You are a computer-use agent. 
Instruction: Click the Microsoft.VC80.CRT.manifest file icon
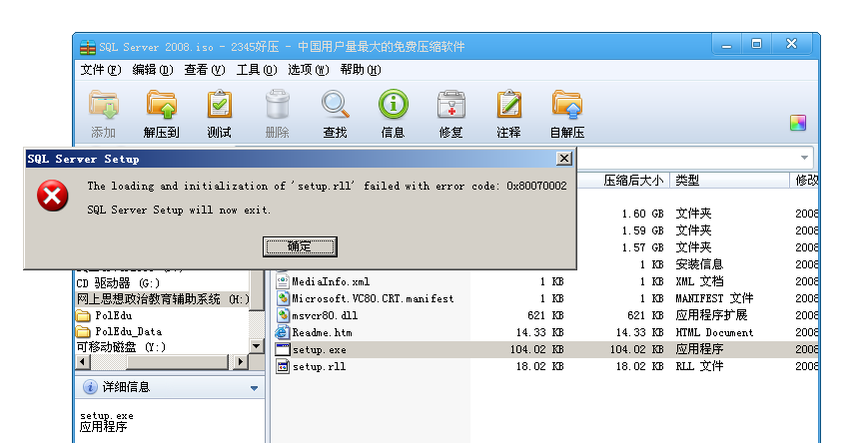[283, 298]
